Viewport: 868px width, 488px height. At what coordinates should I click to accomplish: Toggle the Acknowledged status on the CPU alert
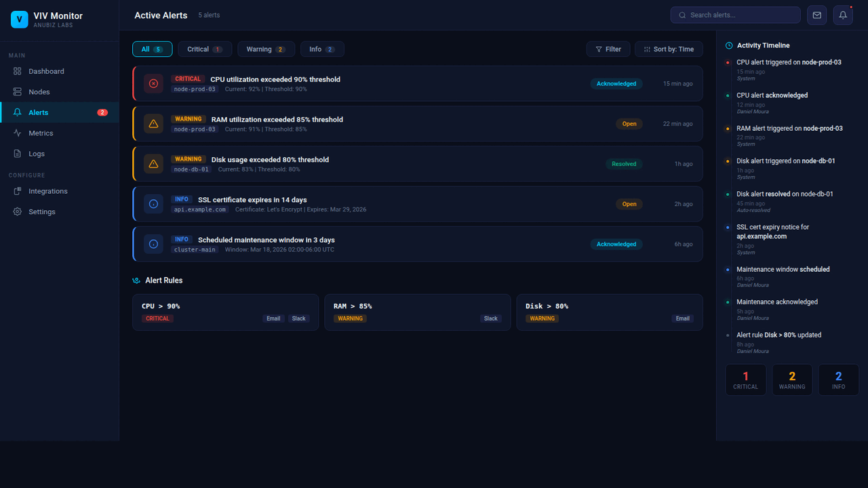coord(616,83)
